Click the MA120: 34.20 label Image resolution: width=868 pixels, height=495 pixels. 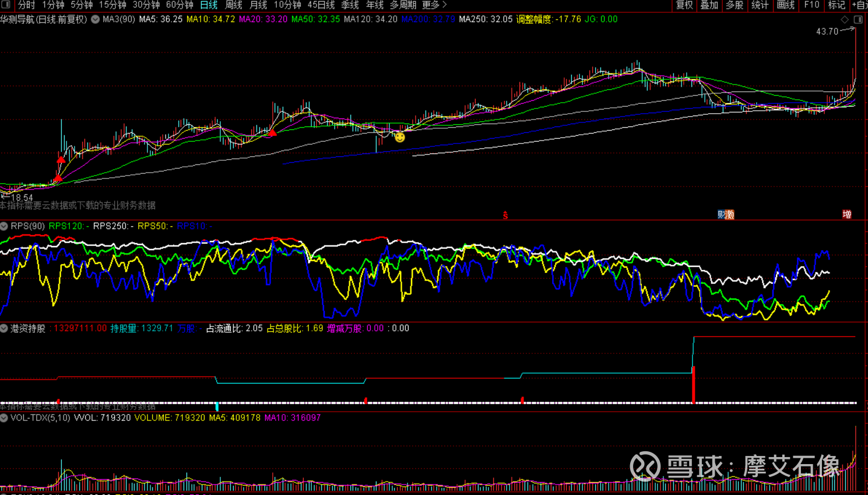tap(371, 19)
